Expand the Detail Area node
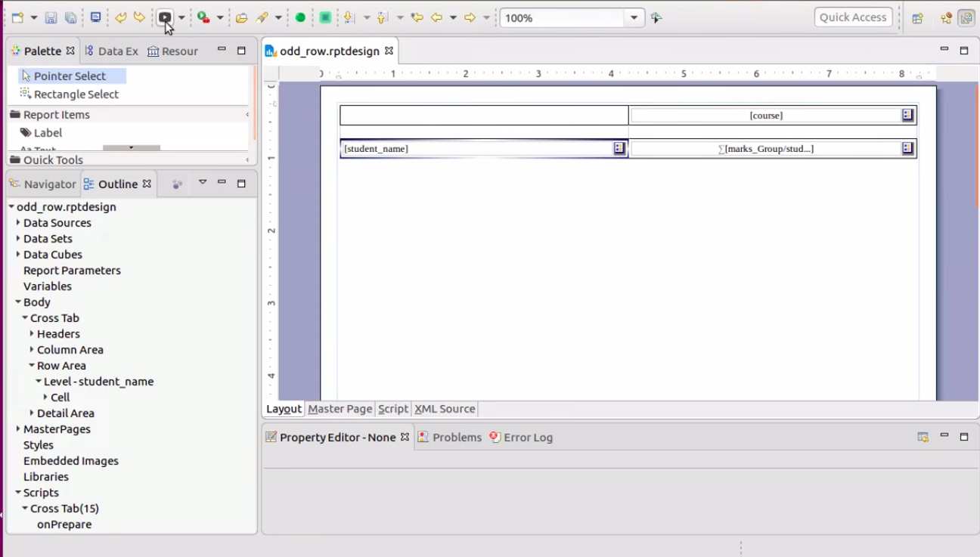Screen dimensions: 980x557 [32, 413]
